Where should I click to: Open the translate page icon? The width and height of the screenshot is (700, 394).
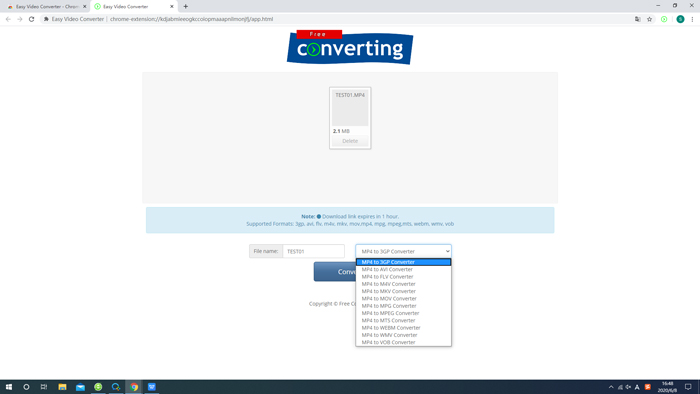[x=638, y=19]
